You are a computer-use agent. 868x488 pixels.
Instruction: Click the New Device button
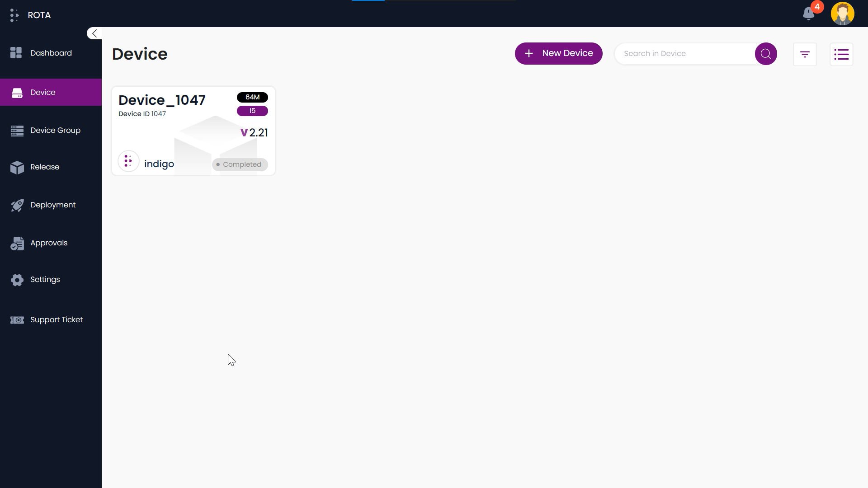[559, 53]
